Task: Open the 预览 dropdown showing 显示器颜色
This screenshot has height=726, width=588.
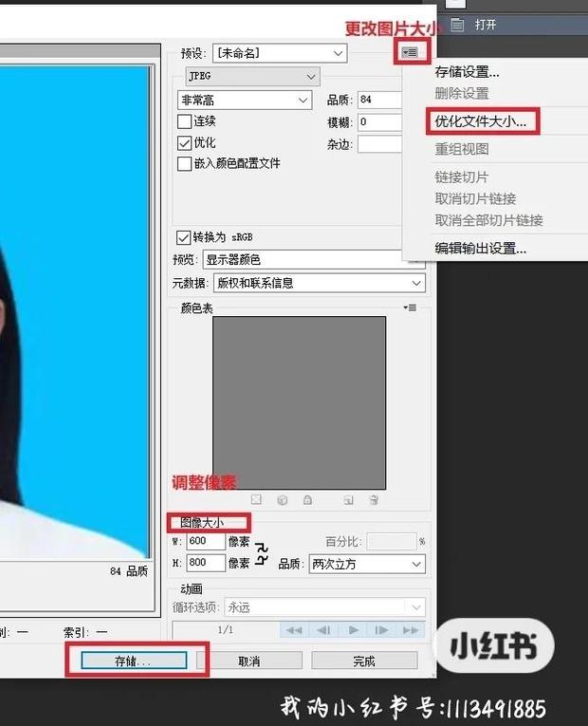Action: pos(314,259)
